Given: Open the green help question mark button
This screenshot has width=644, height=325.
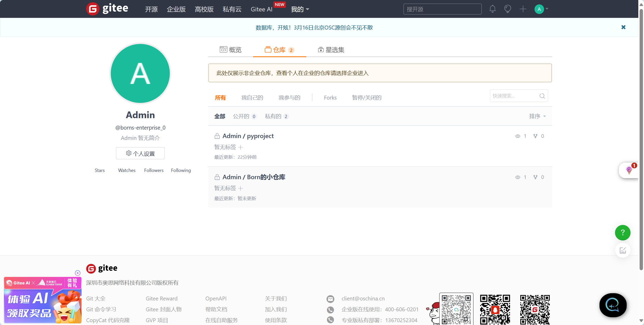Looking at the screenshot, I should [623, 233].
